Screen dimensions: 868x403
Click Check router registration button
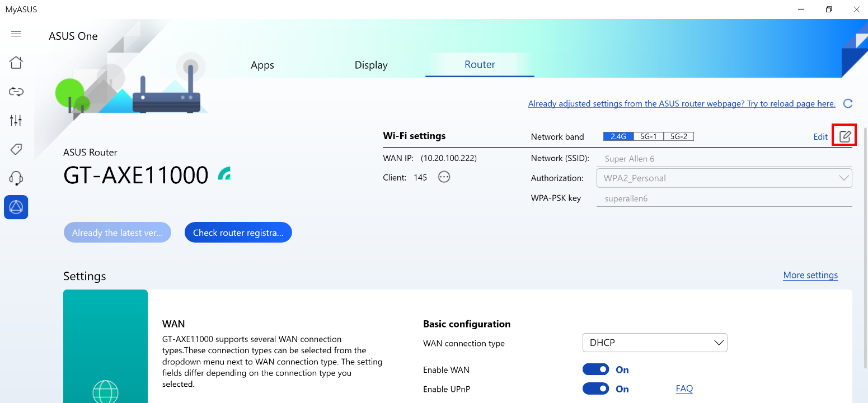[x=238, y=233]
